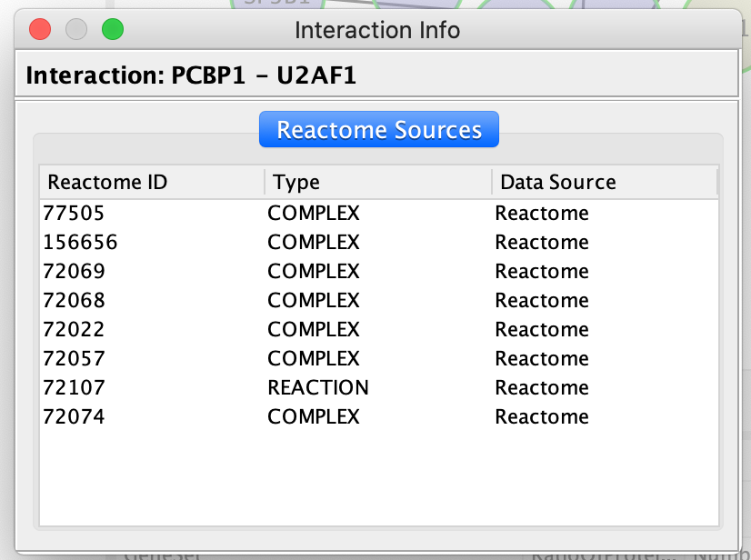Close the Interaction Info window
This screenshot has height=560, width=751.
coord(40,30)
